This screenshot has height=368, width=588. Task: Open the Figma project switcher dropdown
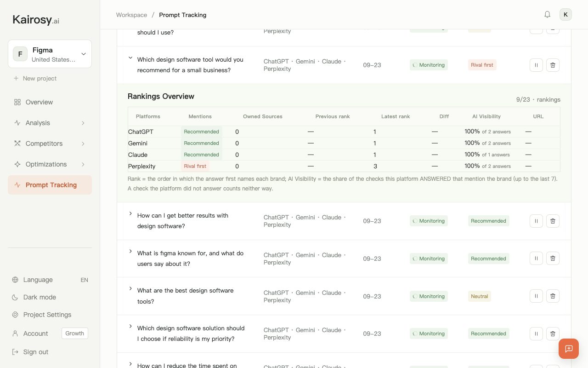click(x=50, y=54)
